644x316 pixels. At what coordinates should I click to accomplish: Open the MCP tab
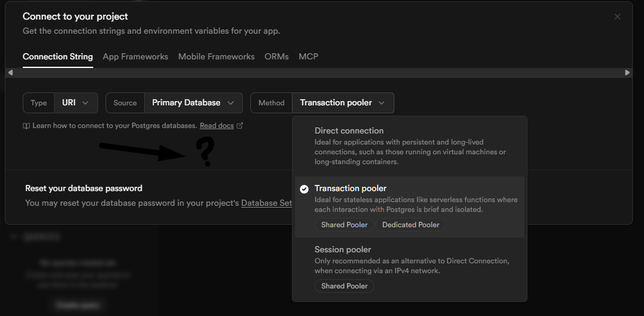pos(309,56)
